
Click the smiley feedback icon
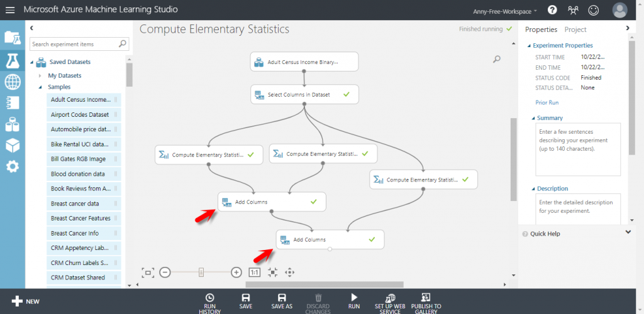click(594, 10)
